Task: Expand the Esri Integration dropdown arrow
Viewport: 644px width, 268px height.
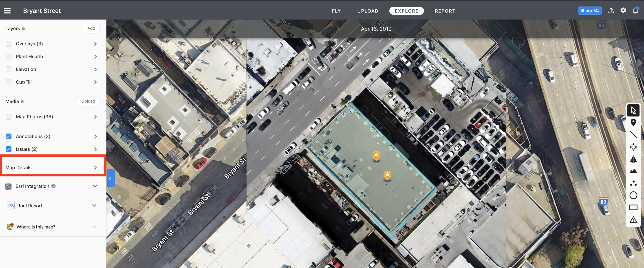Action: click(x=95, y=186)
